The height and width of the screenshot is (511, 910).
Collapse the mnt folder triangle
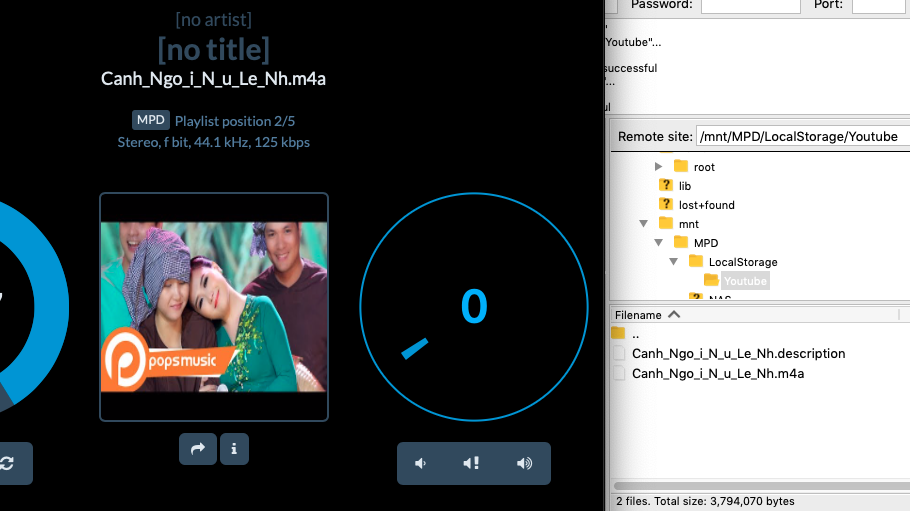[x=644, y=224]
